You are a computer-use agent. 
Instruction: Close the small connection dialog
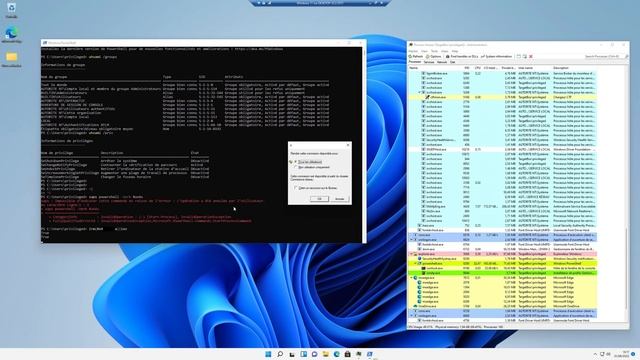click(x=348, y=145)
